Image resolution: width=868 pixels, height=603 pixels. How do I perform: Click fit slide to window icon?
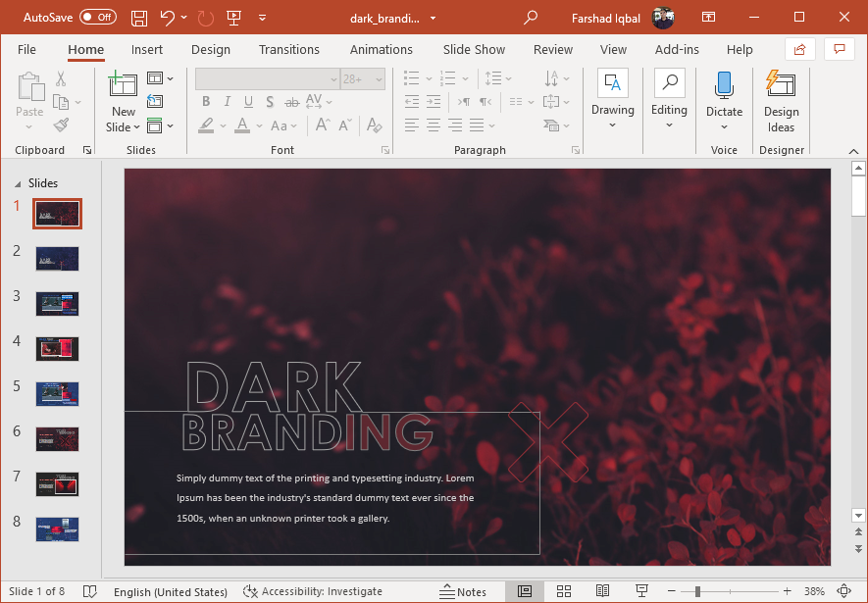coord(844,591)
